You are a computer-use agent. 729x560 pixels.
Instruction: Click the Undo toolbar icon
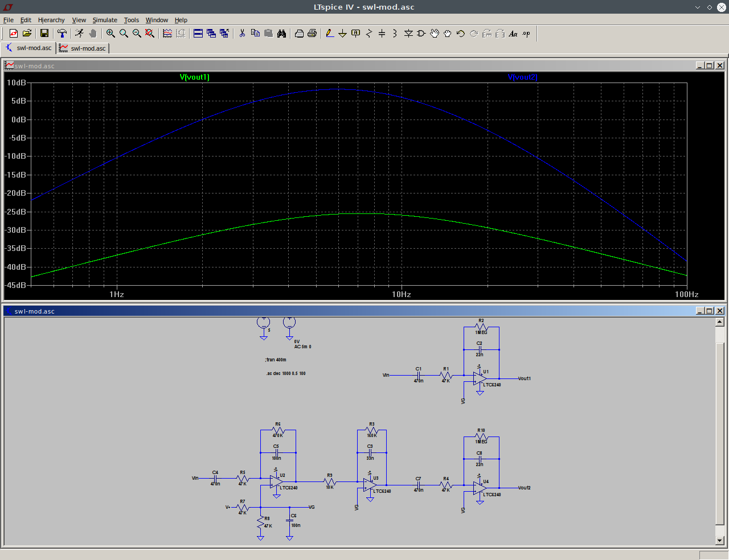pos(461,34)
